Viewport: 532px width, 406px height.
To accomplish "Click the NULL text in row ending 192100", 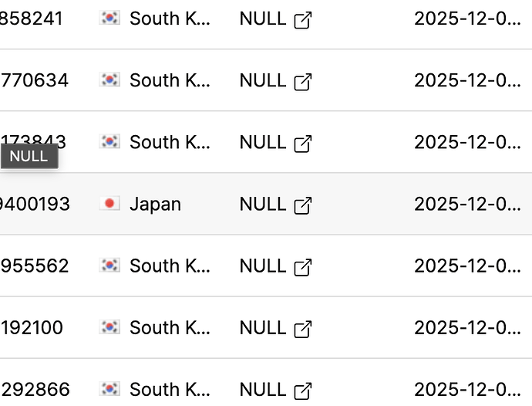I will click(x=263, y=327).
